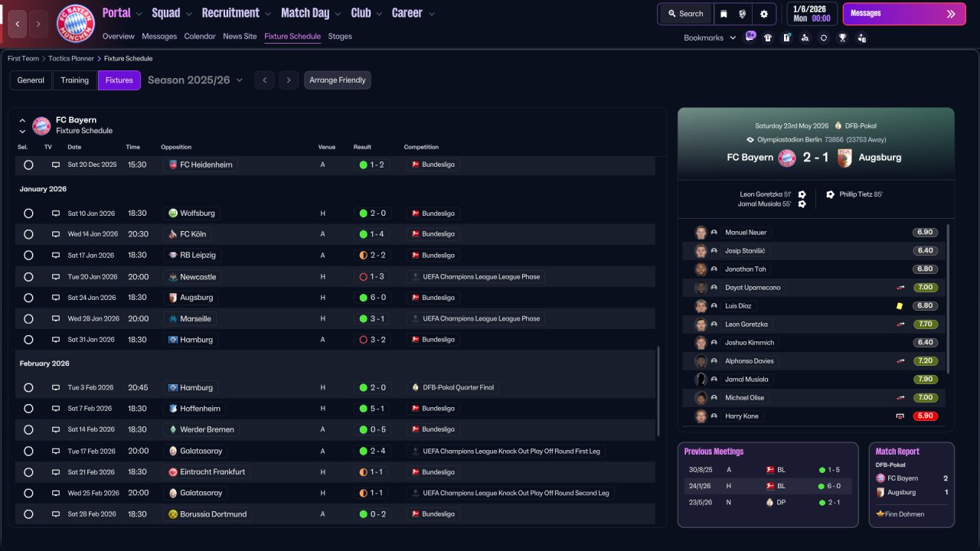Select the Sat 24 Jan Augsburg fixture radio button

[28, 298]
